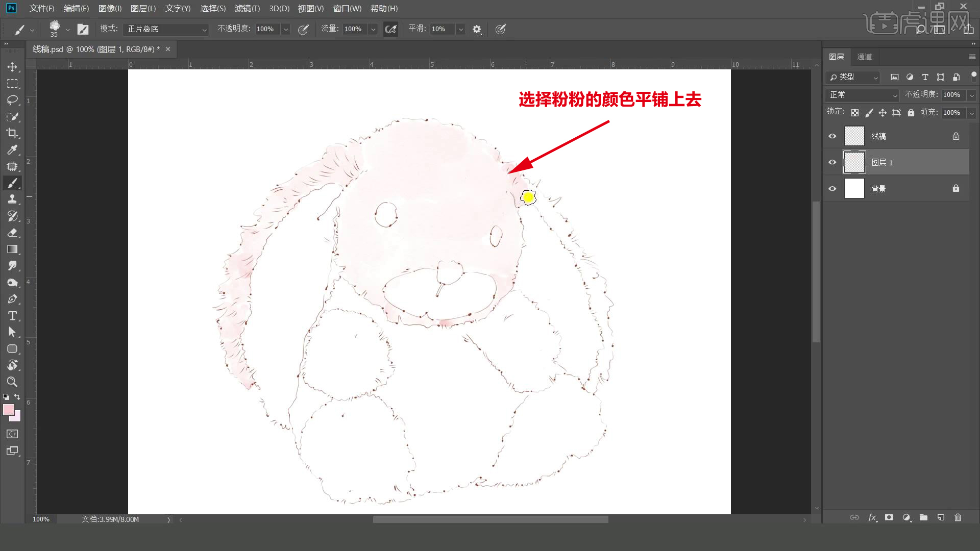Viewport: 980px width, 551px height.
Task: Select the Smudge tool
Action: (12, 266)
